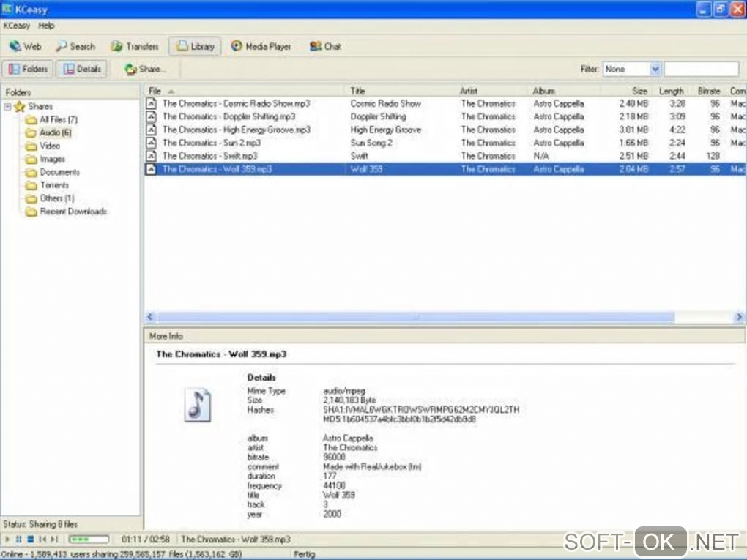Toggle the Folders pane button
This screenshot has width=747, height=560.
coord(28,69)
